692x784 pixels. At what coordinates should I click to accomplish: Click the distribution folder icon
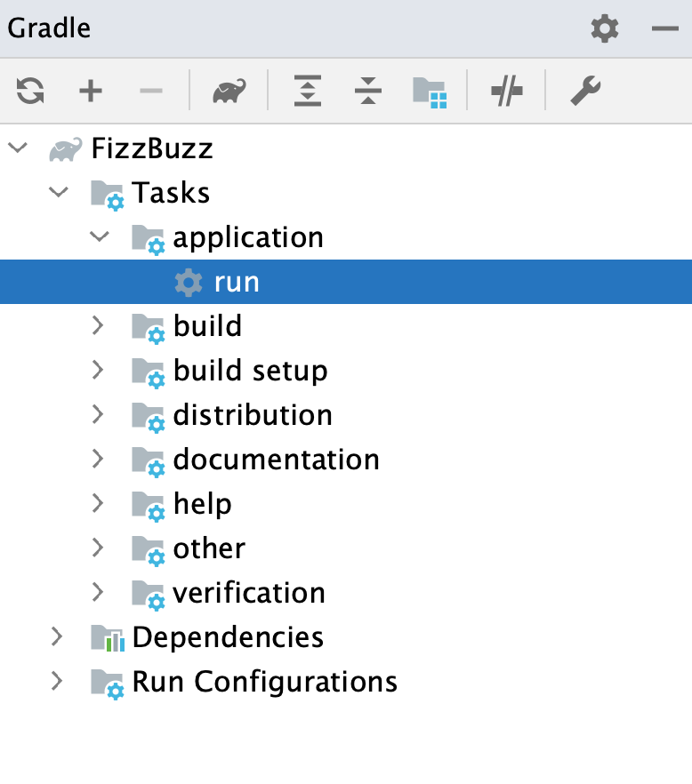(x=149, y=418)
